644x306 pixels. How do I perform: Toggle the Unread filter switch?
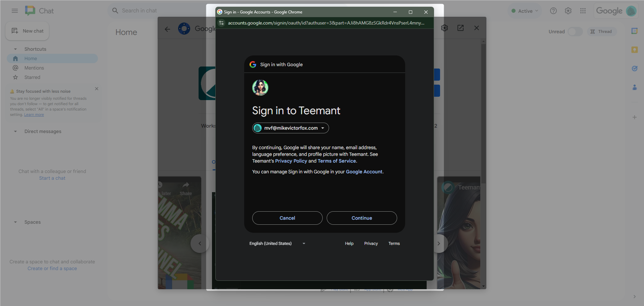pyautogui.click(x=575, y=32)
